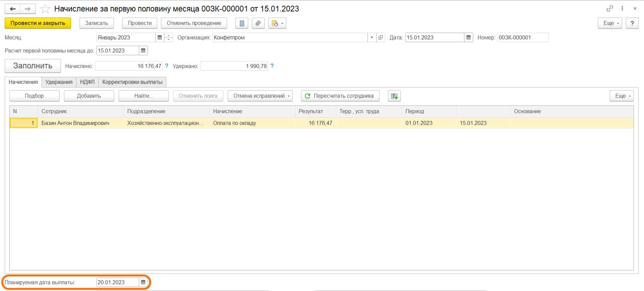Switch to the Удержания tab

pos(59,82)
